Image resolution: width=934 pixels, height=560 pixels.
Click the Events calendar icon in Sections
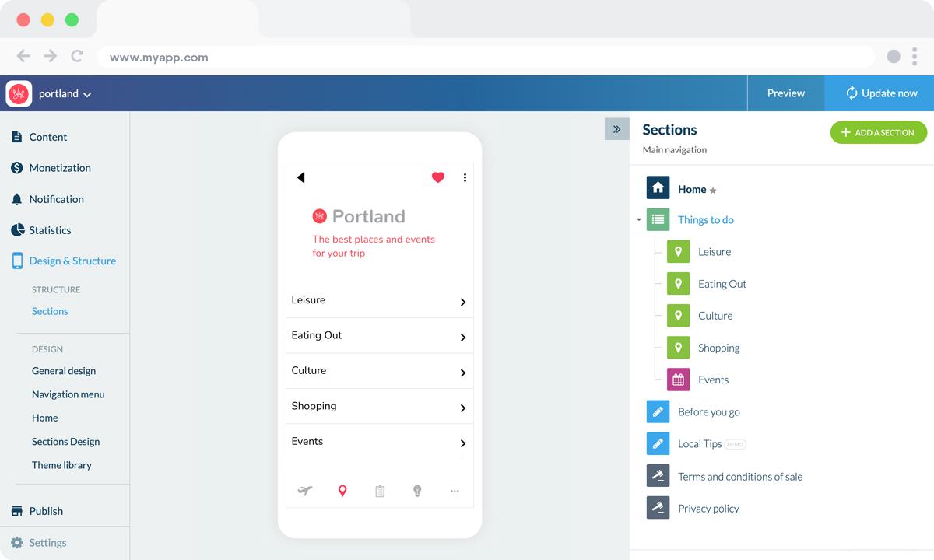click(678, 380)
